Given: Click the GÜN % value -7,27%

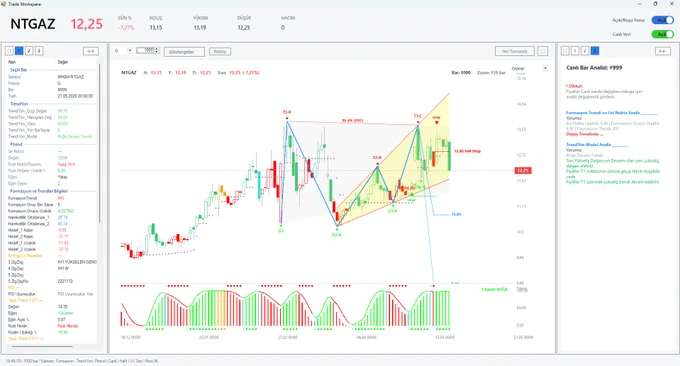Looking at the screenshot, I should [x=126, y=27].
